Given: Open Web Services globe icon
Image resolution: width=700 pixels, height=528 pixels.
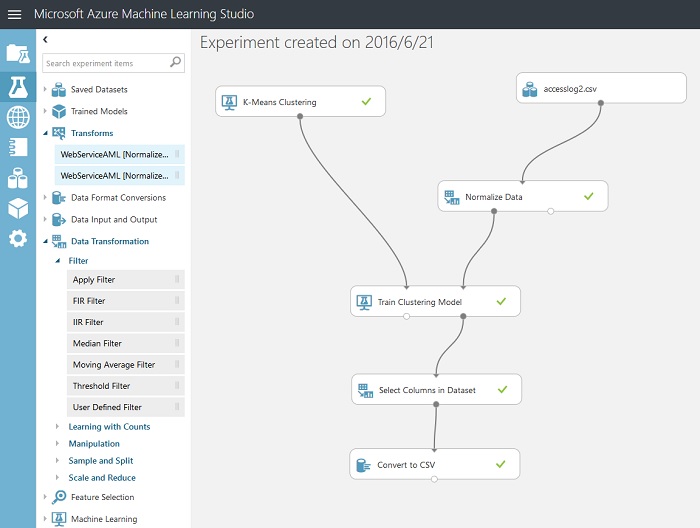Looking at the screenshot, I should tap(18, 117).
